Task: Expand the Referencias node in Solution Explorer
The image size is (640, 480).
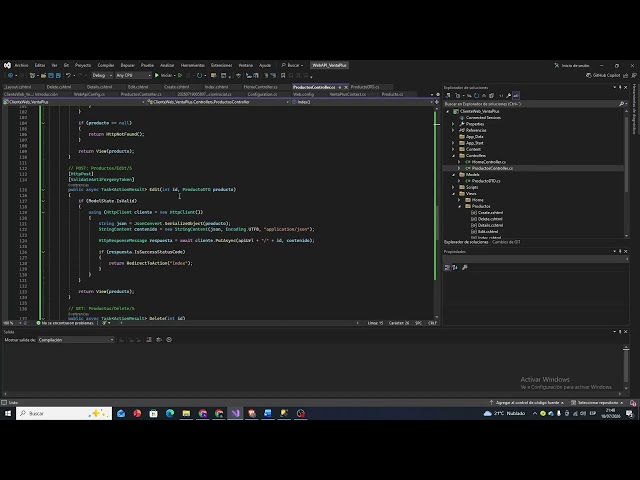Action: pyautogui.click(x=453, y=130)
